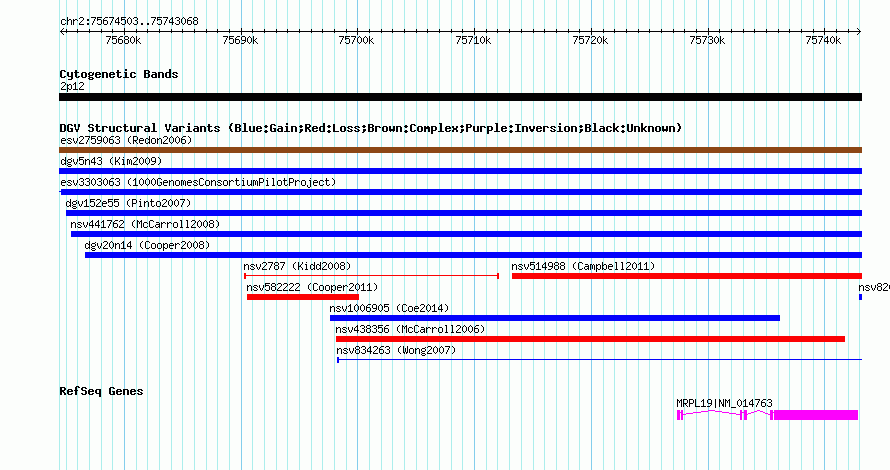Click the 2p12 band label
890x470 pixels.
(72, 86)
